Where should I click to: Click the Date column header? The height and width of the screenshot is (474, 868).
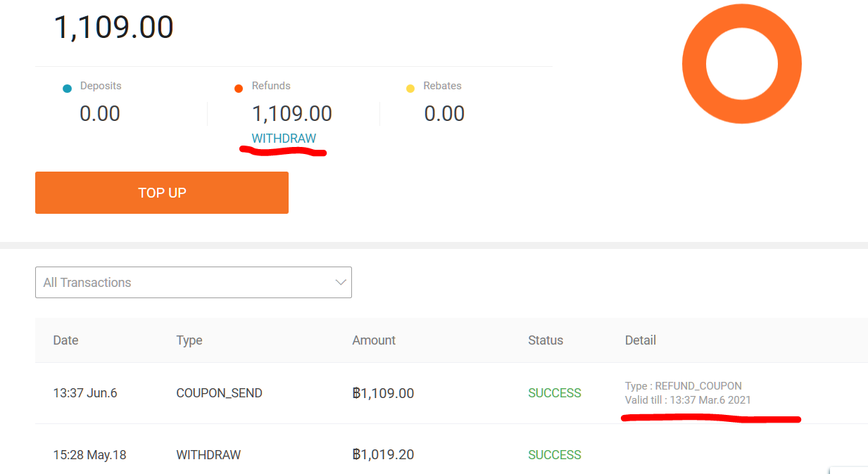65,340
